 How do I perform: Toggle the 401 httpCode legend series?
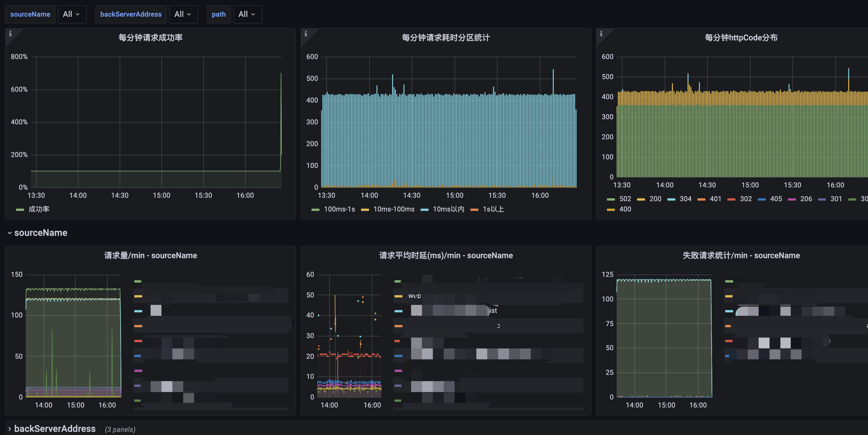tap(709, 199)
